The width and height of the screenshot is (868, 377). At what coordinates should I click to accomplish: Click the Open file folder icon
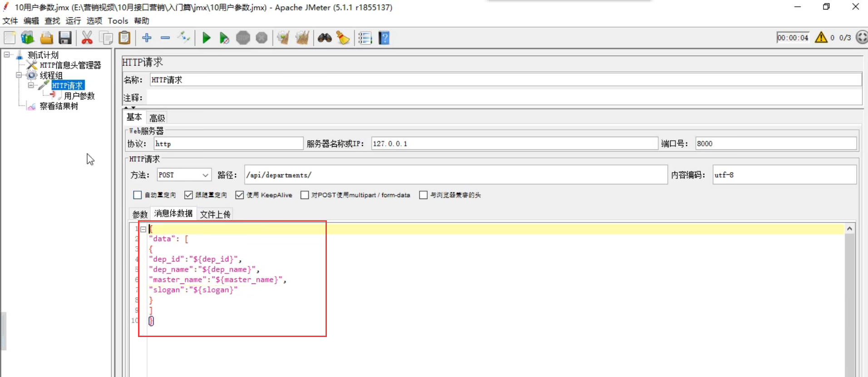(x=46, y=38)
